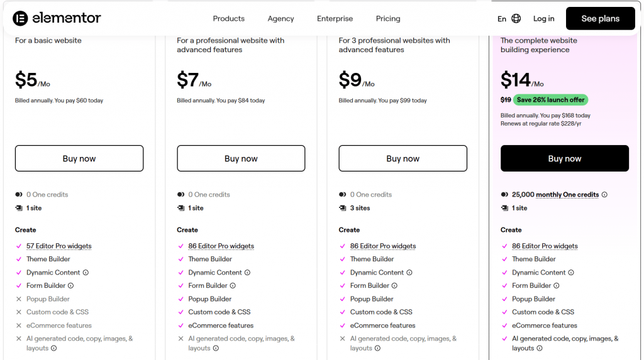Click Form Builder info icon in $7 plan
The image size is (644, 360).
click(233, 286)
